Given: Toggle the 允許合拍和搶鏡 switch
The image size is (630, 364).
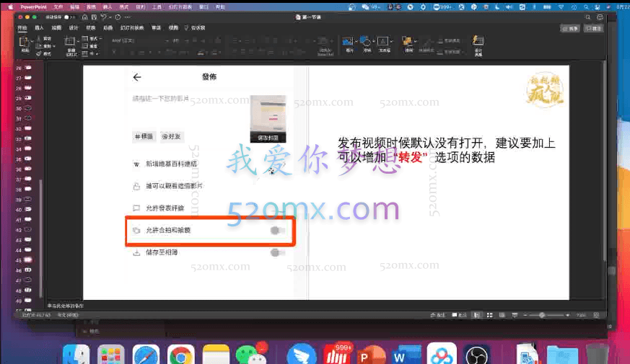Looking at the screenshot, I should click(277, 231).
